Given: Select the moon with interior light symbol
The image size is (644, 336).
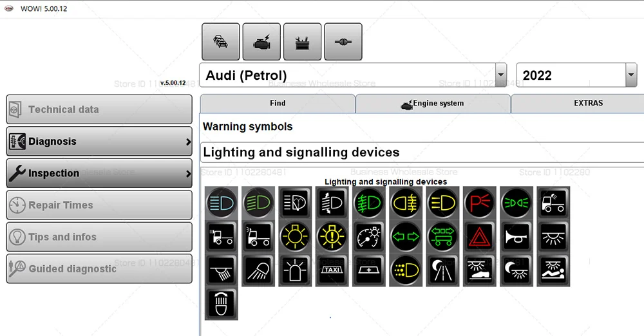Looking at the screenshot, I should coord(516,270).
